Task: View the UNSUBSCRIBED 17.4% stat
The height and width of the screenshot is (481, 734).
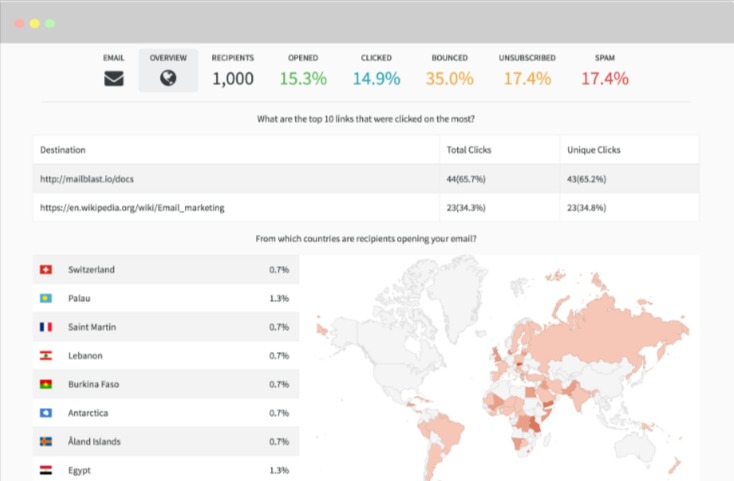Action: tap(527, 71)
